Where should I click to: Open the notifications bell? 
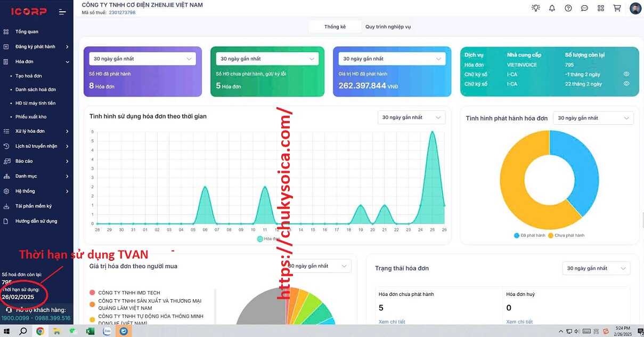(x=552, y=8)
